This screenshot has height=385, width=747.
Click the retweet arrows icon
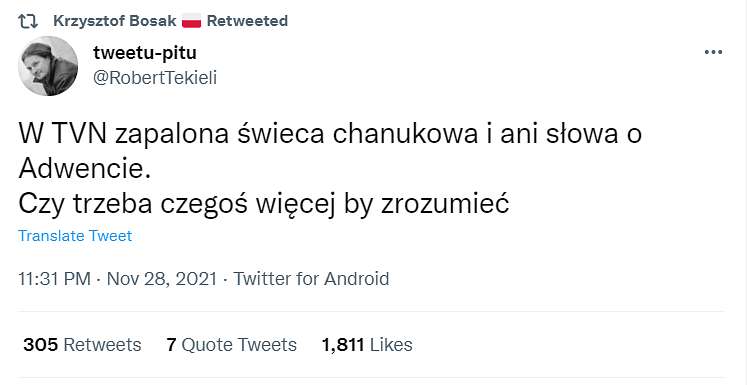click(28, 21)
